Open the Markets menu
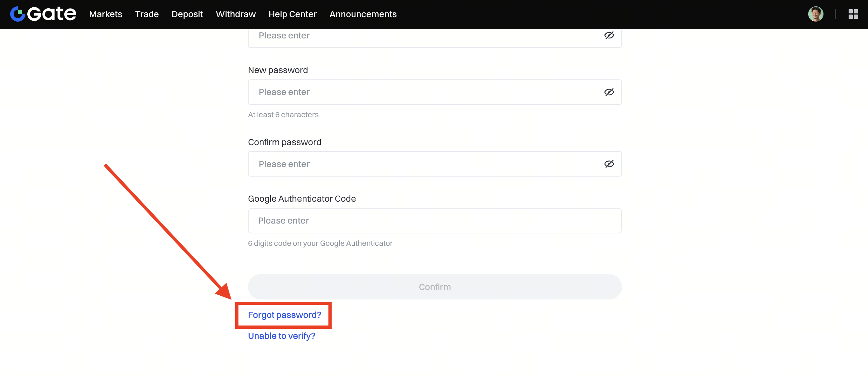The width and height of the screenshot is (868, 376). (x=106, y=14)
